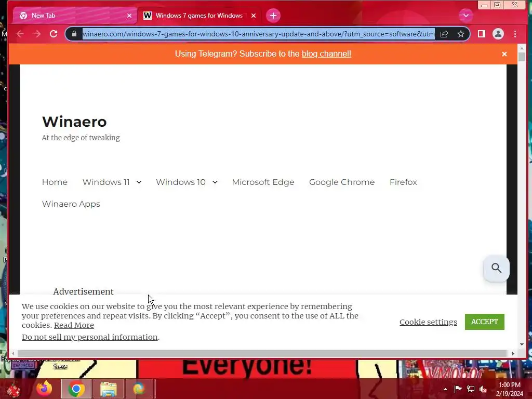
Task: Click the 'At the edge of tweaking' tagline
Action: point(81,138)
